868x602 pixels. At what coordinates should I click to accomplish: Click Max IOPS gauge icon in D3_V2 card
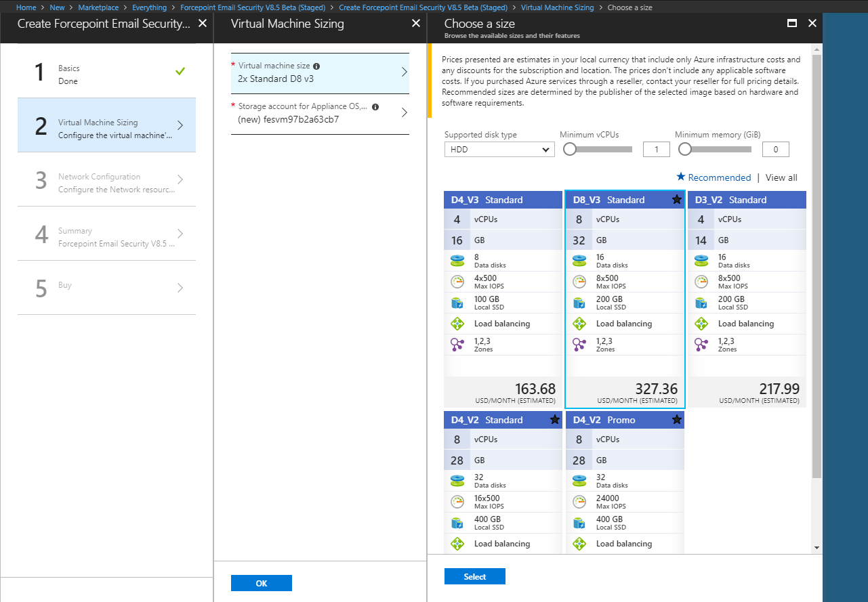pos(701,282)
